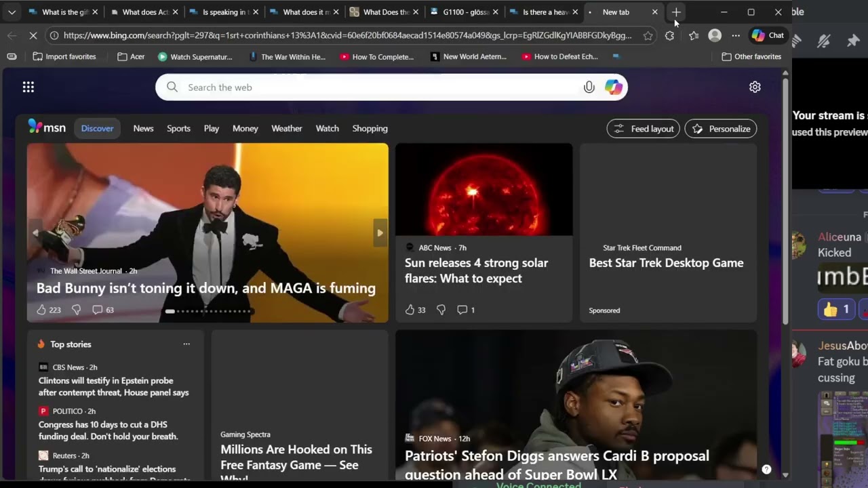868x488 pixels.
Task: Switch to 'G1100 - glōssa' tab
Action: click(x=465, y=12)
